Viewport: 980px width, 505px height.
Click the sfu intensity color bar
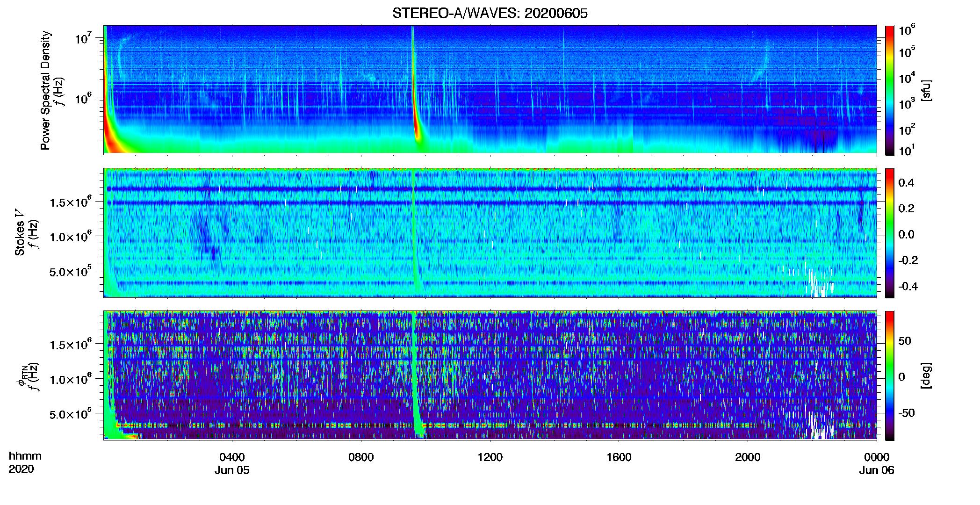[890, 90]
